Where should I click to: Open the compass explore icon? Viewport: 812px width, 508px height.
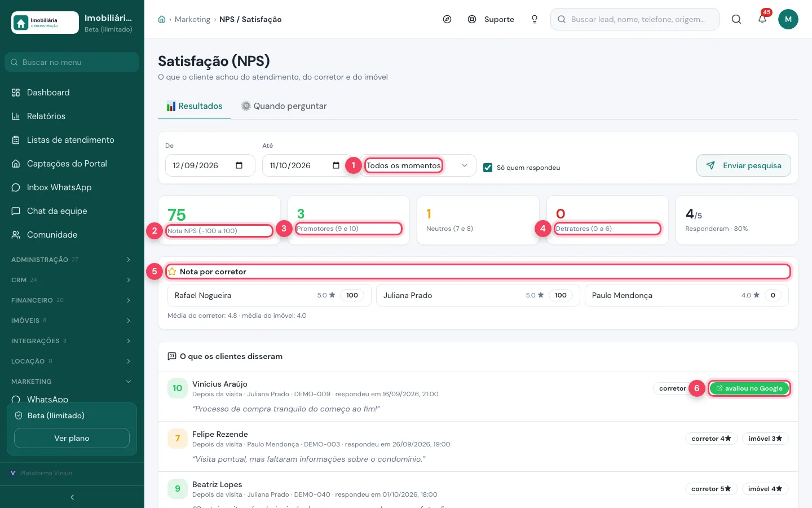tap(447, 19)
